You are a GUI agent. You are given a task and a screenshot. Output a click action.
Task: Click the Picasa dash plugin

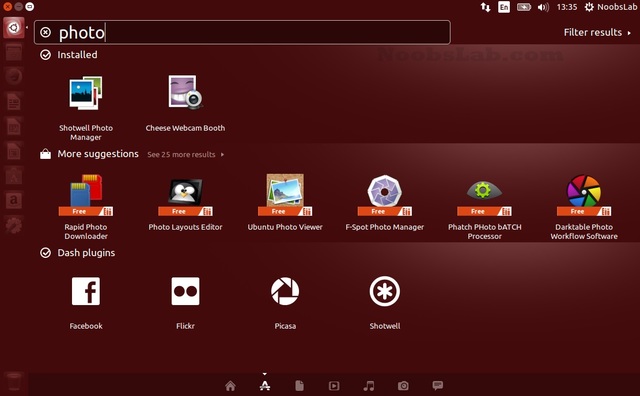coord(285,303)
